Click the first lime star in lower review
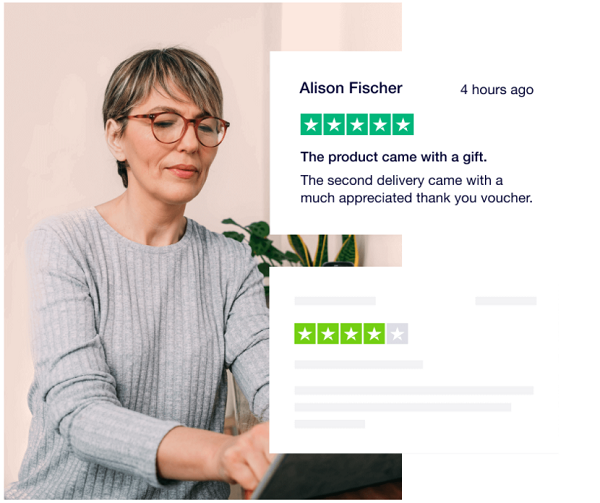Image resolution: width=600 pixels, height=503 pixels. pos(305,334)
